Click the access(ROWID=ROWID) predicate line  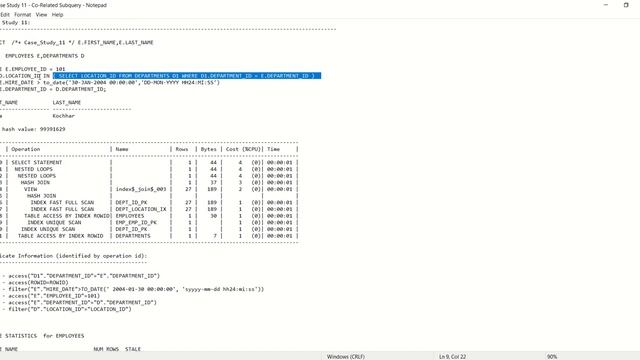click(38, 282)
